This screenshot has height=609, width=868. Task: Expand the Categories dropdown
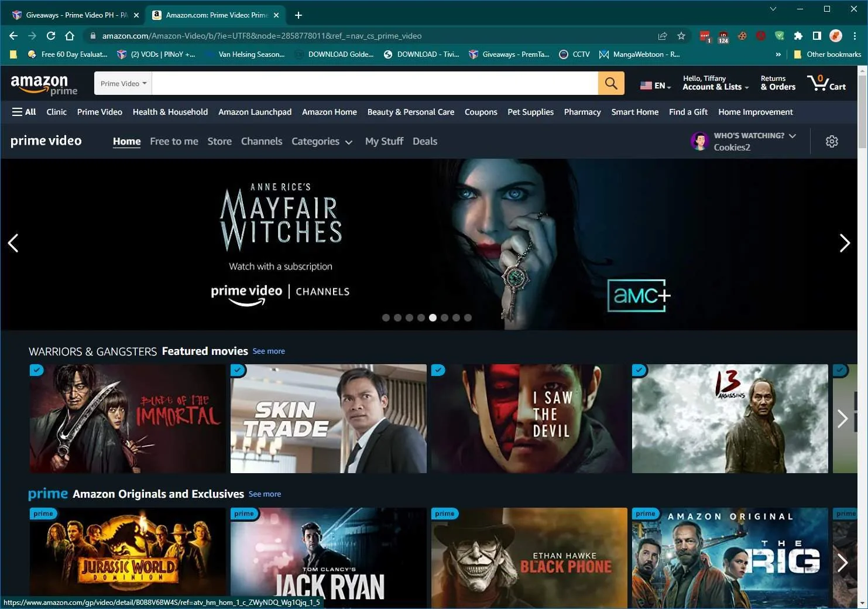322,141
